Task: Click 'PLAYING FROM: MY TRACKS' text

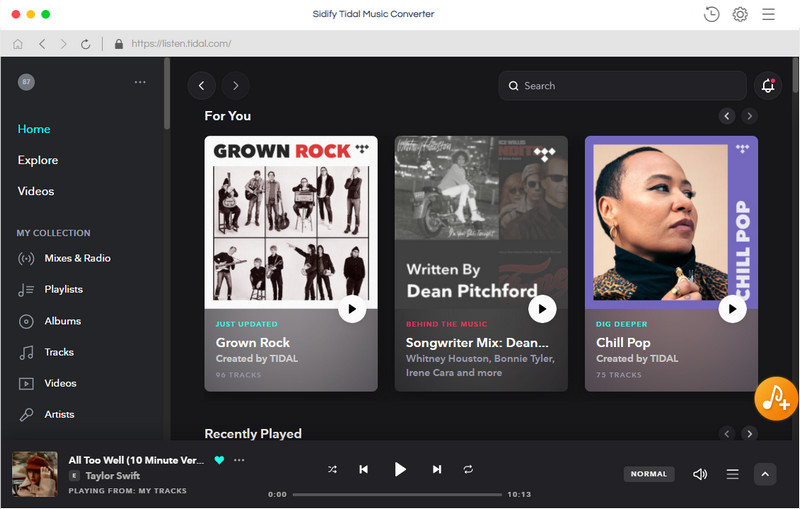Action: (x=128, y=491)
